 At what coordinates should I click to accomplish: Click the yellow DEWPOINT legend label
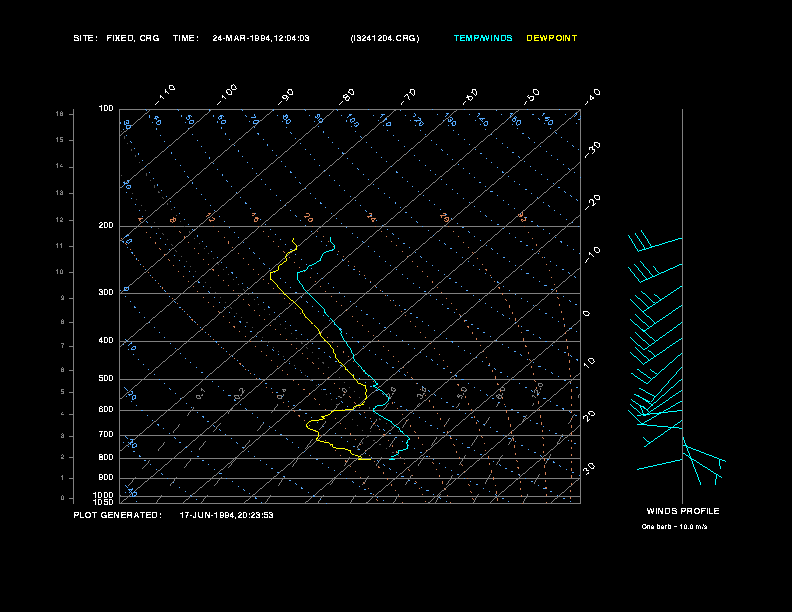click(552, 38)
